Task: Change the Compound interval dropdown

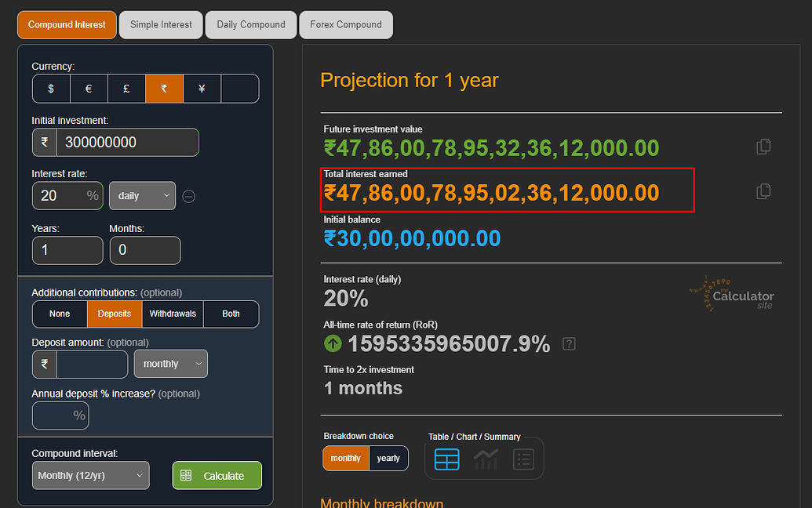Action: pyautogui.click(x=90, y=475)
